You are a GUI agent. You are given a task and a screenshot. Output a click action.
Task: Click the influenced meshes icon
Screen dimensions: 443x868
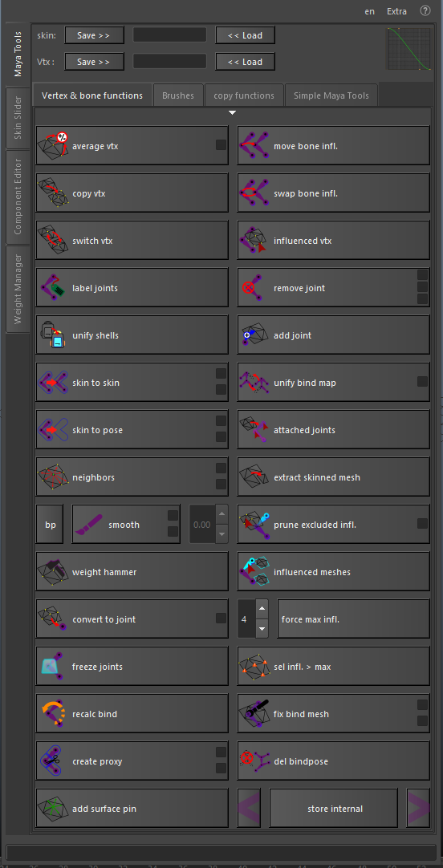(254, 571)
